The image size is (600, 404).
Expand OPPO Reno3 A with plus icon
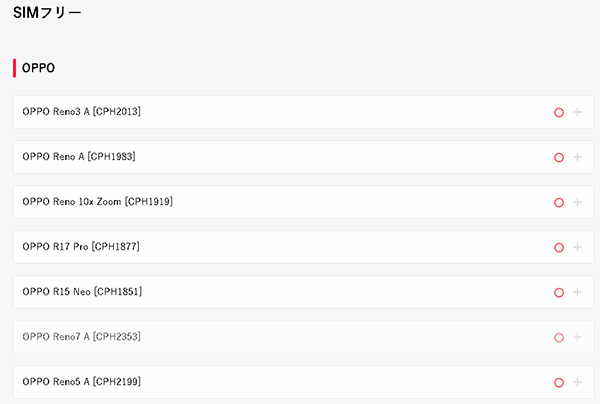pyautogui.click(x=577, y=112)
